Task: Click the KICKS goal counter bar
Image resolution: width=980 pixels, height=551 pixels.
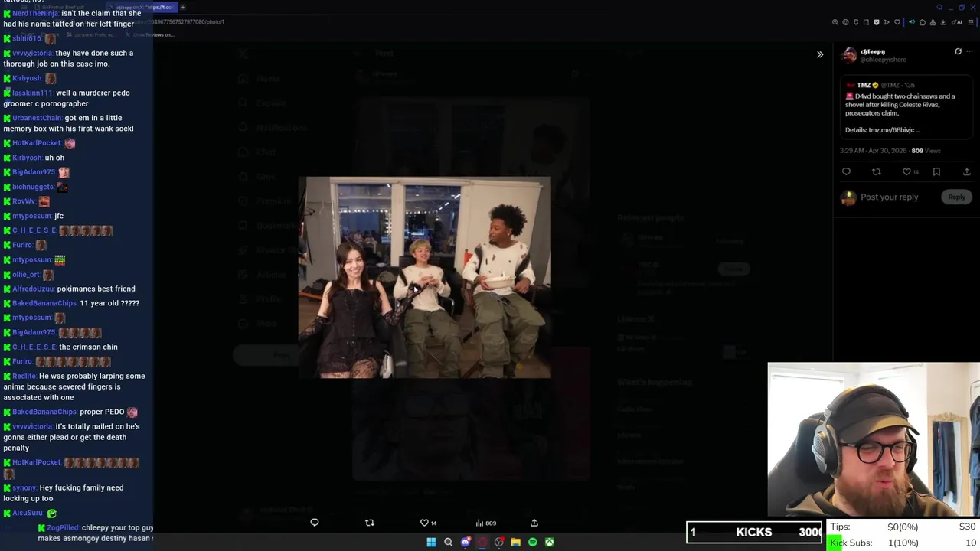Action: (x=754, y=532)
